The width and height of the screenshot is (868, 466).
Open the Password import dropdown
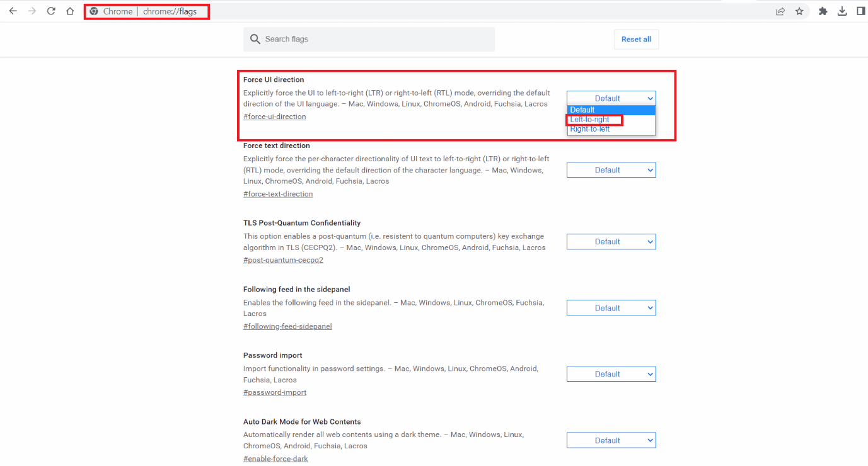(611, 374)
